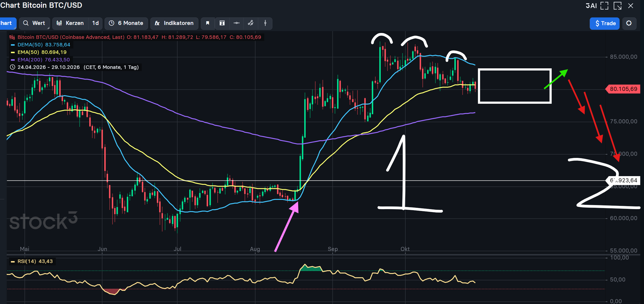Open the Indikatoren menu

point(174,23)
